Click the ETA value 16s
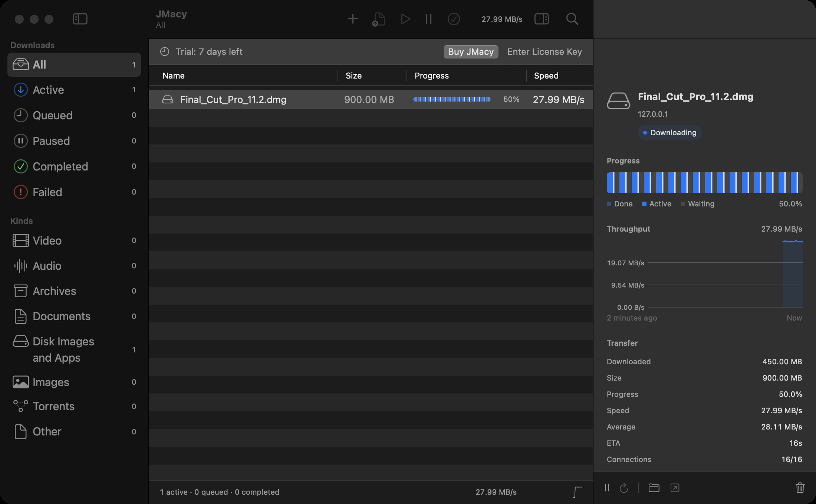The image size is (816, 504). 796,443
